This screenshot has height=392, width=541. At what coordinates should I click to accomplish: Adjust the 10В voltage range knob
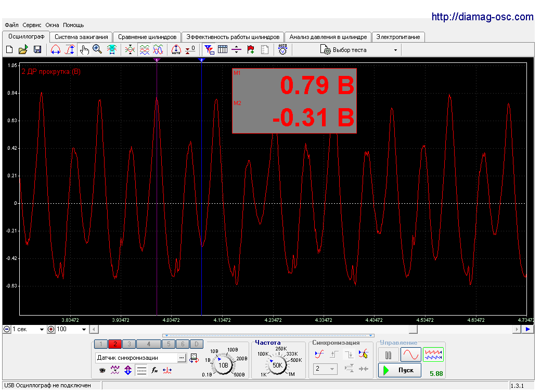(x=223, y=365)
